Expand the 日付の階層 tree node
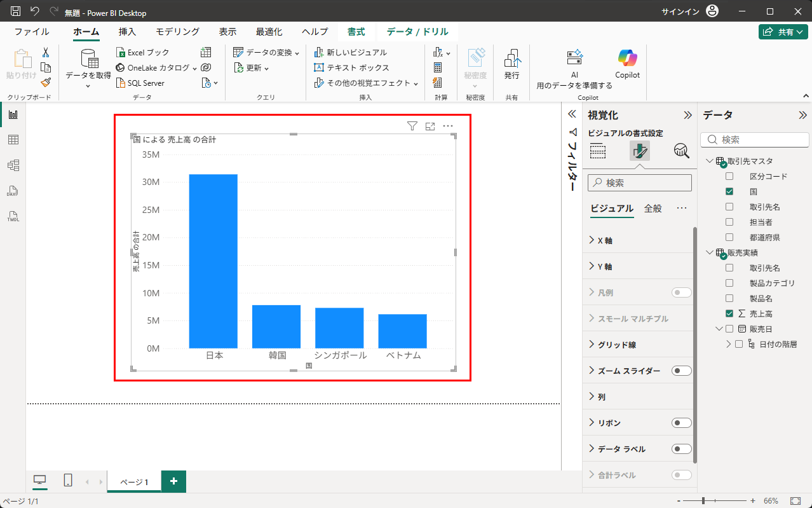The image size is (812, 508). pyautogui.click(x=729, y=344)
